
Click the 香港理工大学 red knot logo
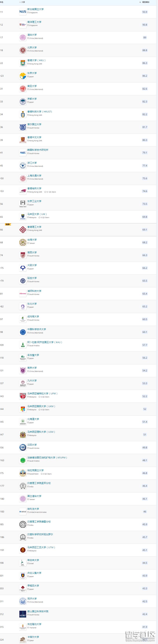click(x=23, y=230)
